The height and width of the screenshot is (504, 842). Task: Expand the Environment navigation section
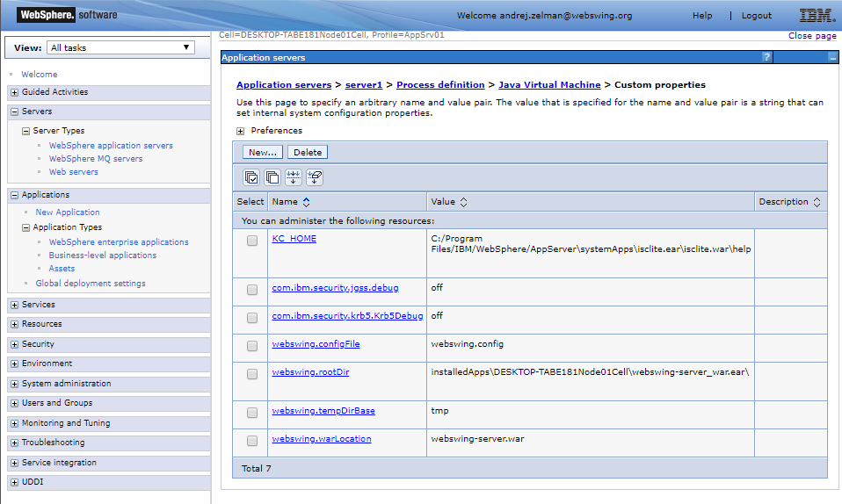pyautogui.click(x=14, y=364)
